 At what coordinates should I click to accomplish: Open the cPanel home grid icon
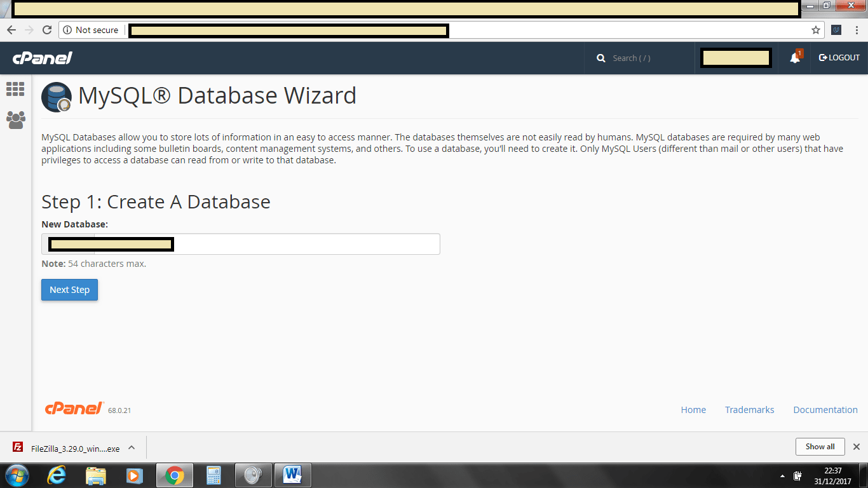[15, 89]
